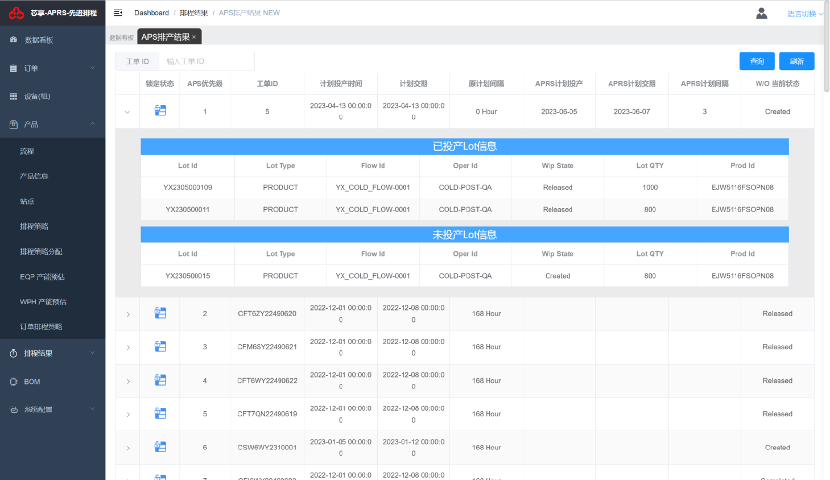Screen dimensions: 830x480
Task: Collapse the expanded priority 1 row
Action: click(127, 112)
